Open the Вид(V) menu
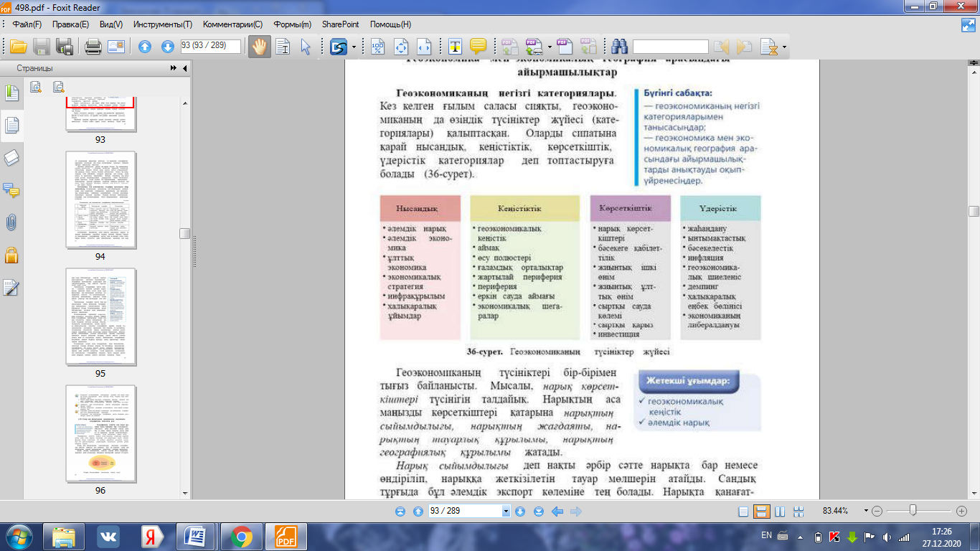 (111, 24)
